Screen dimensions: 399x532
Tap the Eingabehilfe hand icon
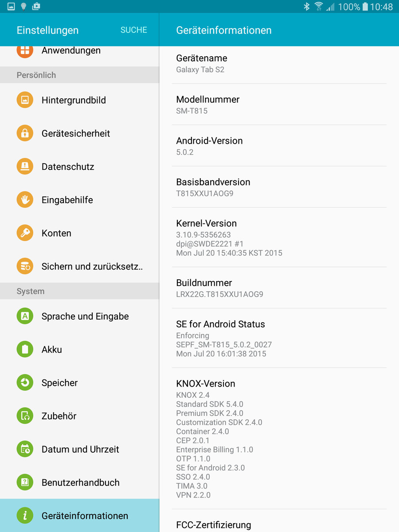coord(25,200)
